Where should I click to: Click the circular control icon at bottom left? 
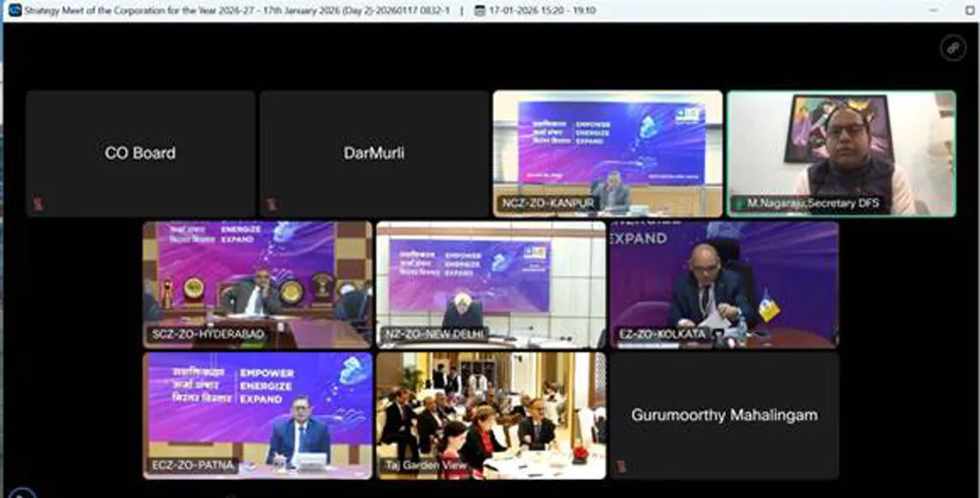22,493
